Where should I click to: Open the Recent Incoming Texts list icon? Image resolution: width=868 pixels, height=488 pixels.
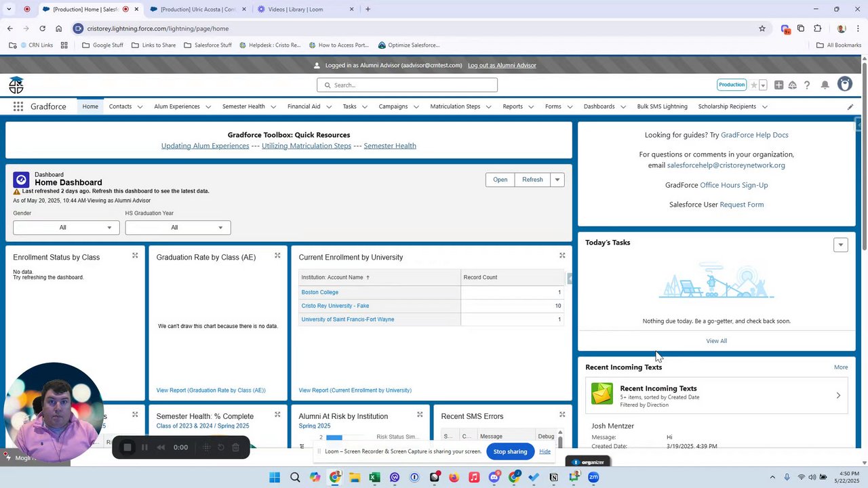click(x=601, y=394)
